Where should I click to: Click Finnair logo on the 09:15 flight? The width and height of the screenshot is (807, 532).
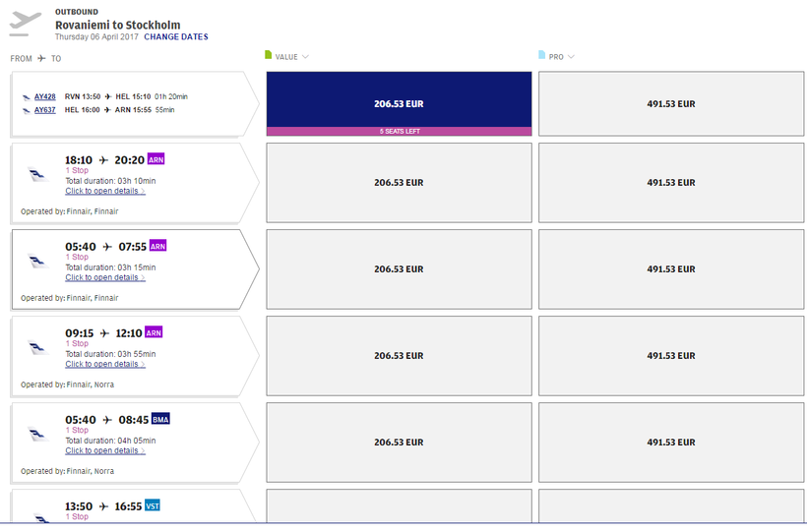(x=37, y=348)
